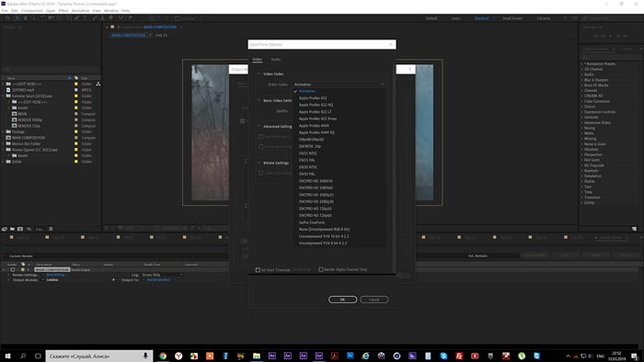Select the Hand tool

pyautogui.click(x=26, y=18)
